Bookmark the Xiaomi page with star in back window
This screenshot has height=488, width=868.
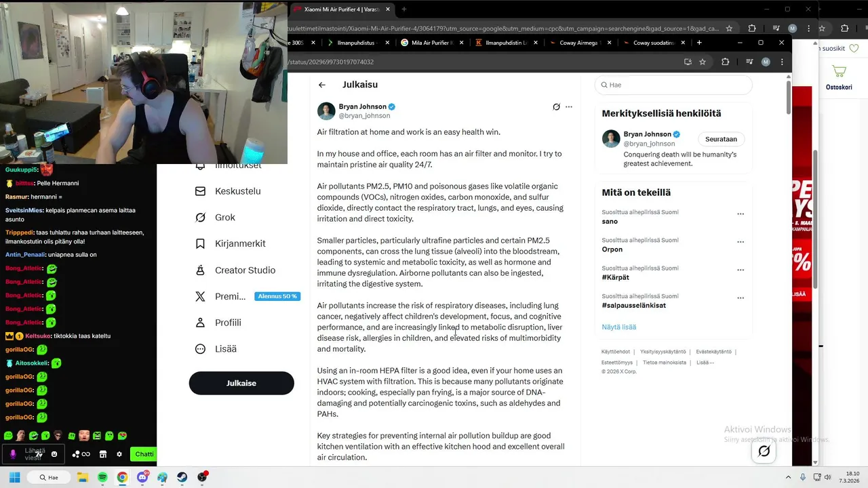click(729, 28)
